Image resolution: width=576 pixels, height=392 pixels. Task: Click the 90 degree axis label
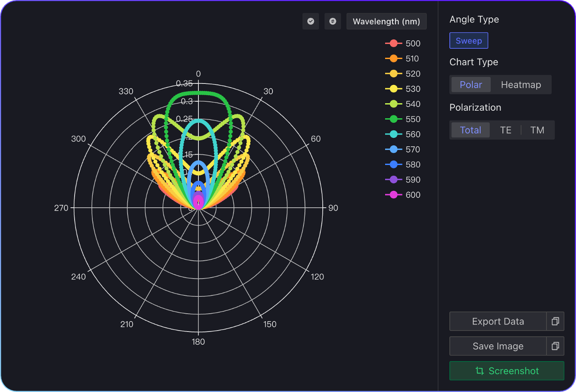click(x=333, y=208)
